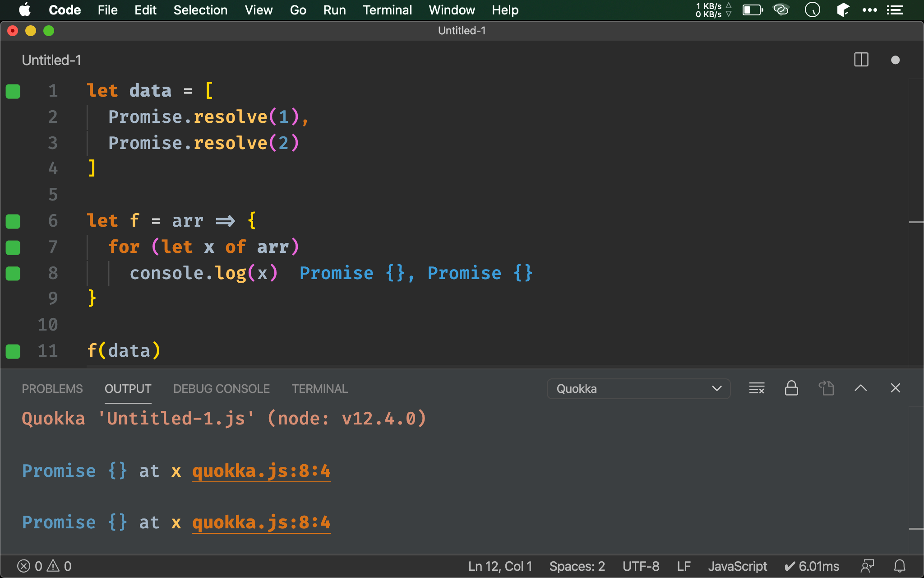Screen dimensions: 924x578
Task: Open the Run menu
Action: click(x=334, y=10)
